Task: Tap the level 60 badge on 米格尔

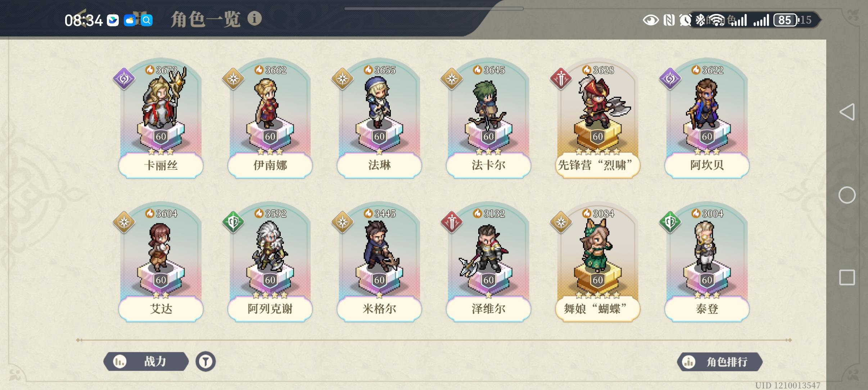Action: [x=379, y=280]
